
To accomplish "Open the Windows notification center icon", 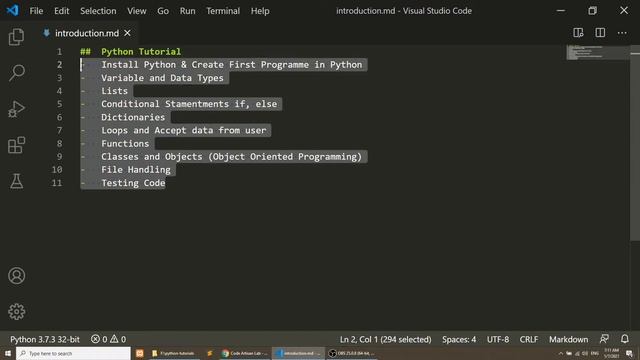I will click(x=629, y=353).
